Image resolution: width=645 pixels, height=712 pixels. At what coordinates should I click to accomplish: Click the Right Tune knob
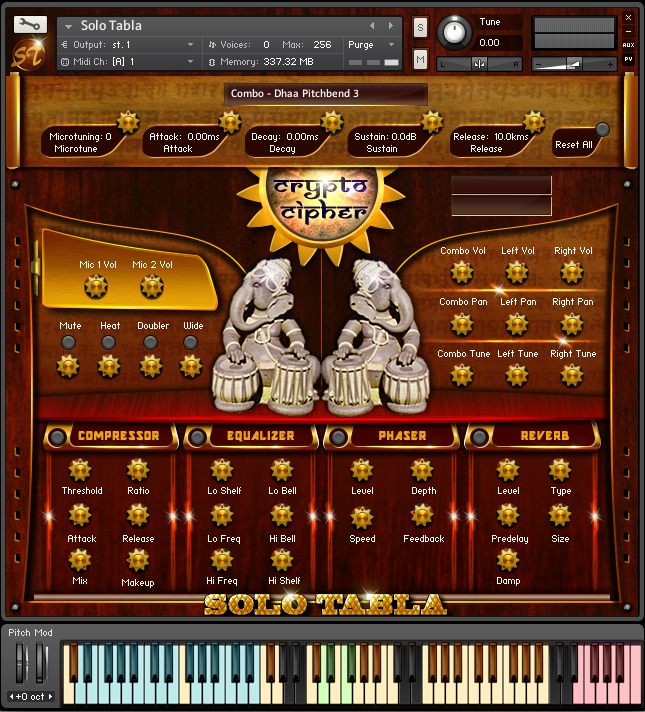[572, 376]
